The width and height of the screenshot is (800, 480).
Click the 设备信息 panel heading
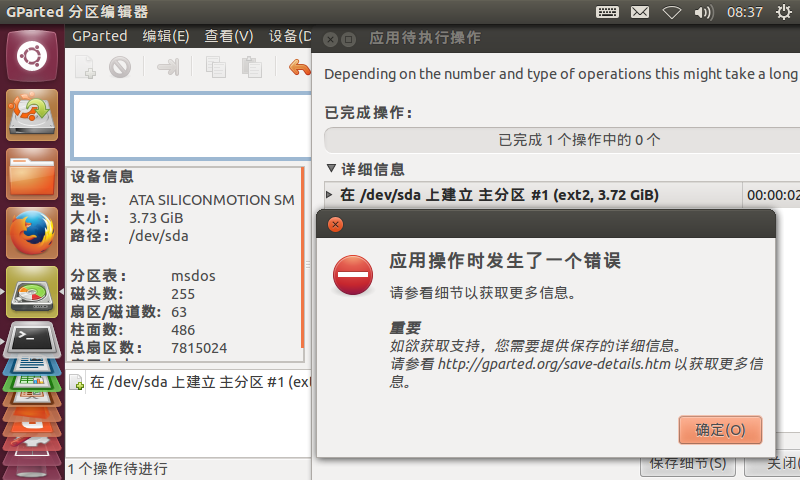(102, 176)
